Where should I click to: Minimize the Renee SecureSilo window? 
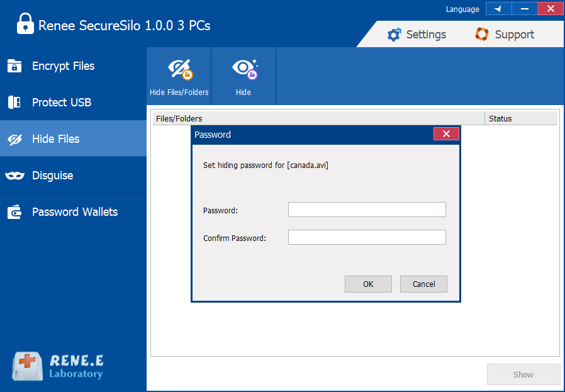coord(525,9)
